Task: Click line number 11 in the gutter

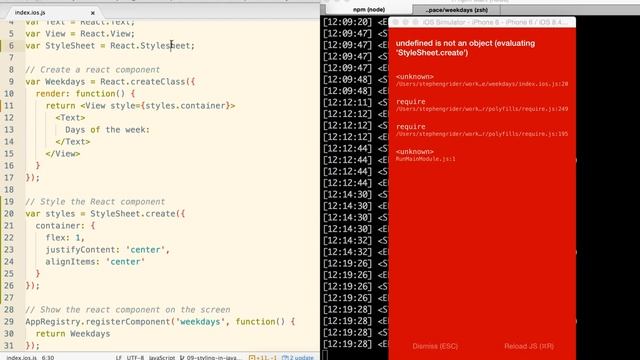Action: click(9, 105)
